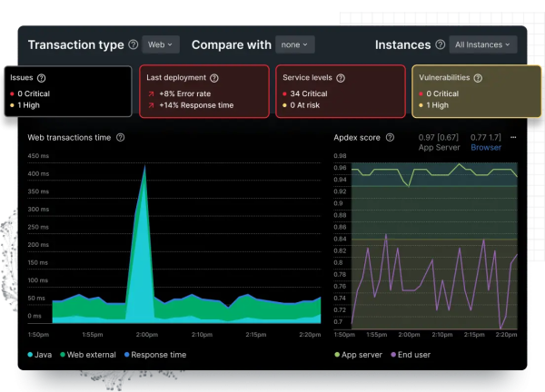Screen dimensions: 545x392
Task: Open the Service levels summary card
Action: pos(340,92)
